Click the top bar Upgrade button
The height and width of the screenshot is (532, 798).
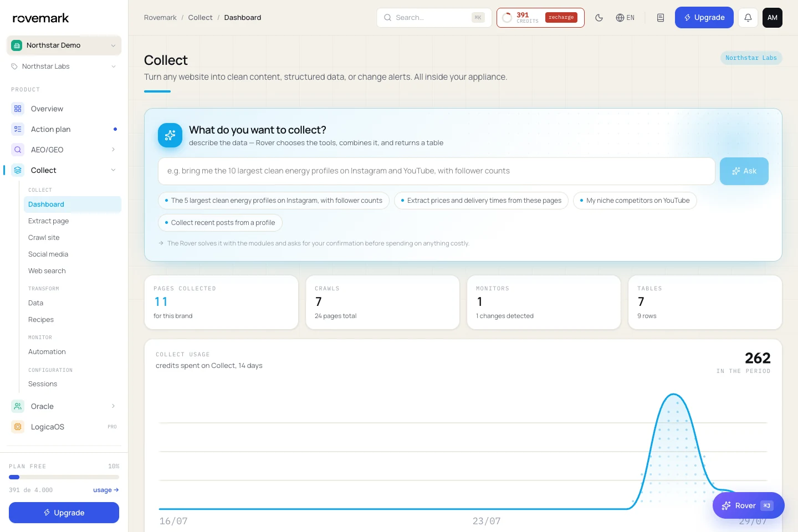click(x=704, y=18)
